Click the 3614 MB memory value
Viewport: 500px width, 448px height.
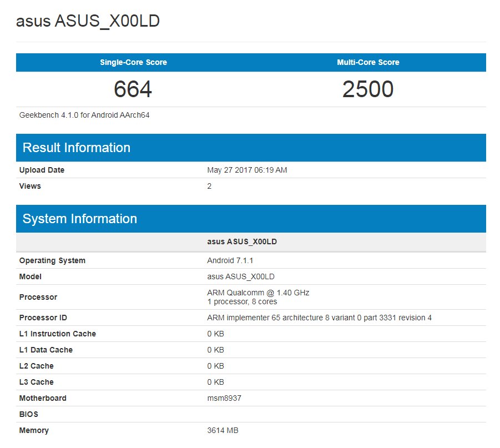click(223, 430)
